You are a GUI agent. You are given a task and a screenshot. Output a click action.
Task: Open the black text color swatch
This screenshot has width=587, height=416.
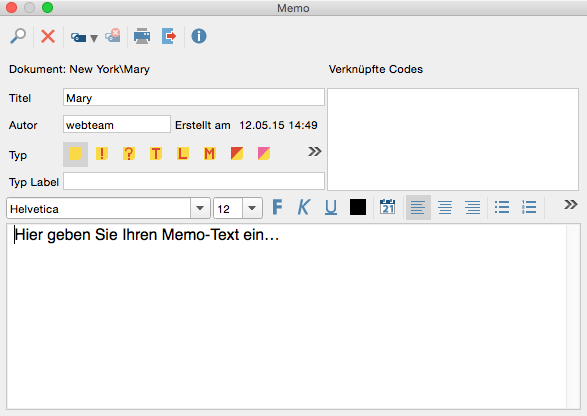(x=358, y=207)
